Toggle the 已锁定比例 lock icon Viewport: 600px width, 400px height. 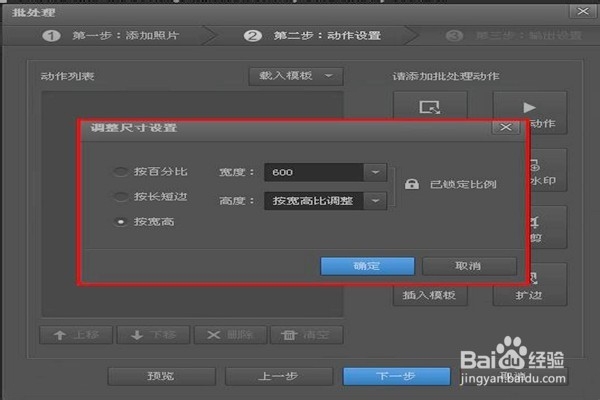click(412, 184)
